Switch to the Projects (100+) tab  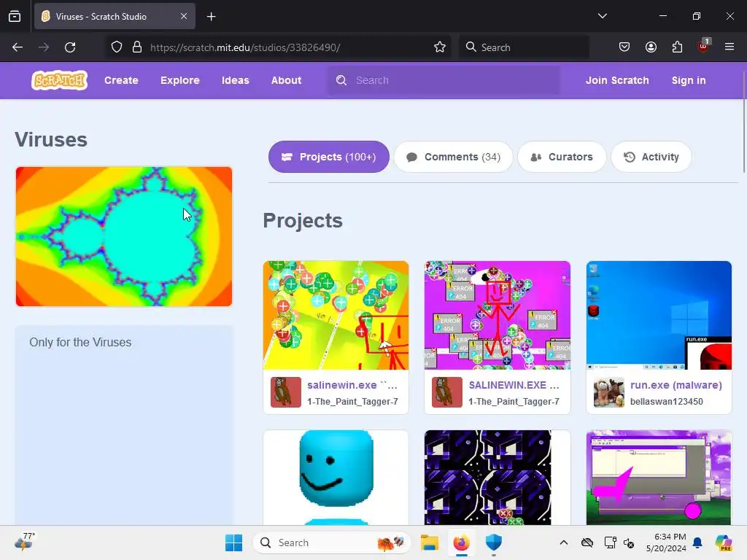[329, 157]
